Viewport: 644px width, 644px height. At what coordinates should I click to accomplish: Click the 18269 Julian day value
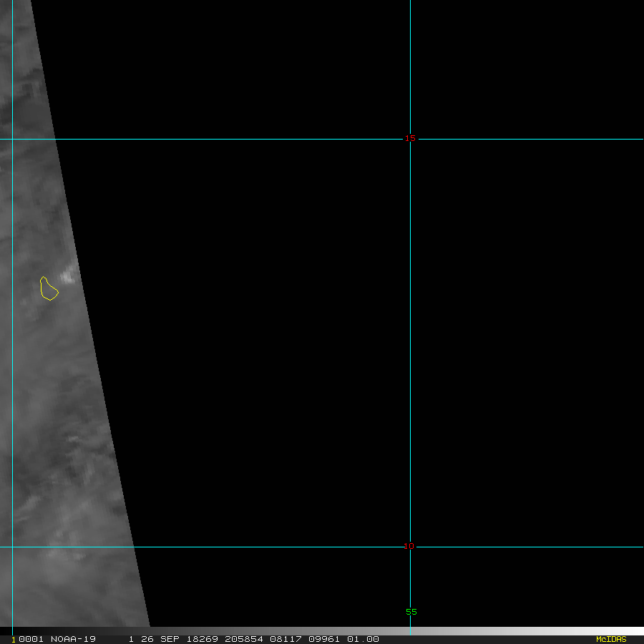click(203, 639)
